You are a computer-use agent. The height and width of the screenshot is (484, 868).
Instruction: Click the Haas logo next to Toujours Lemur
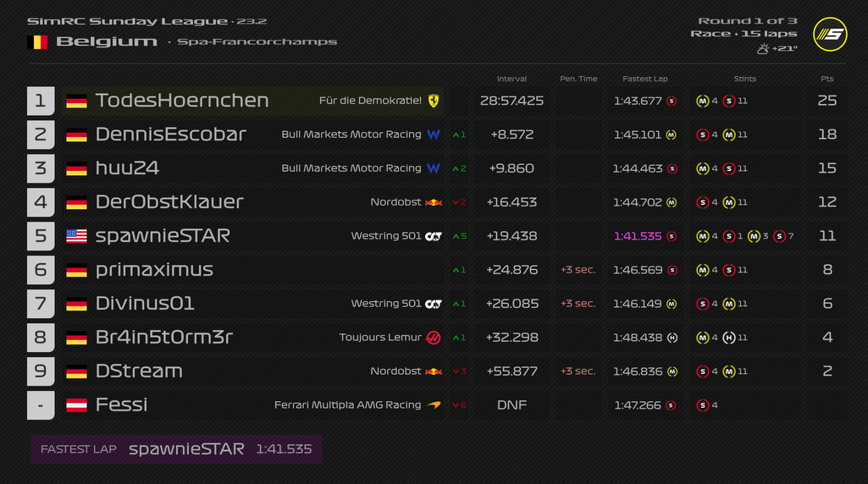tap(434, 338)
